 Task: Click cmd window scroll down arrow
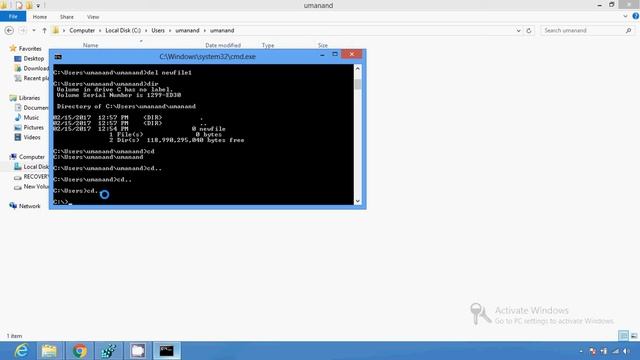pos(358,201)
